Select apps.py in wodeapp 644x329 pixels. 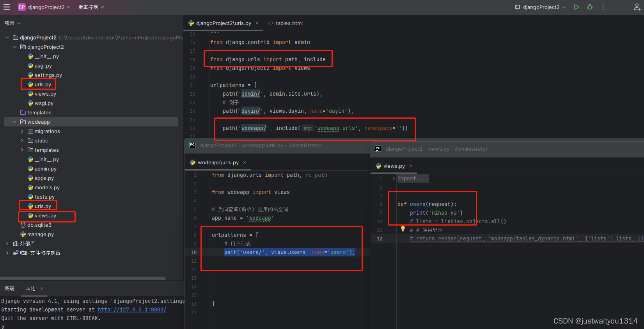pyautogui.click(x=41, y=178)
